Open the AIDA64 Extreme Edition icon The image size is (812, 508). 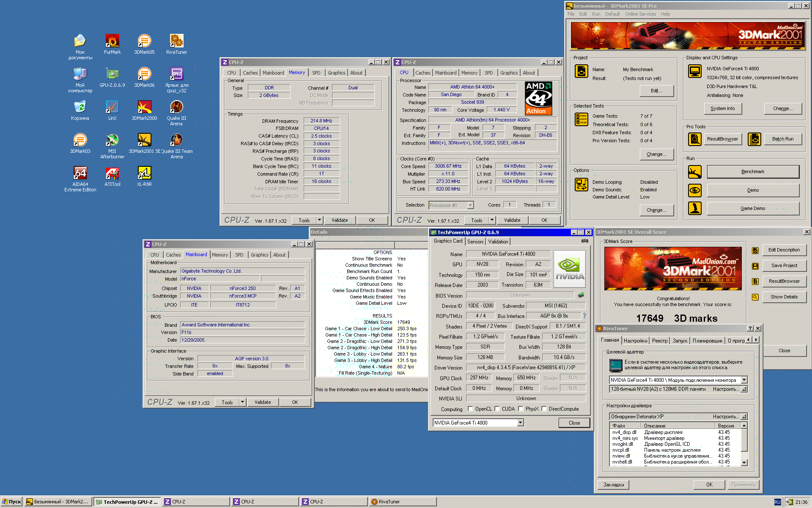point(80,173)
